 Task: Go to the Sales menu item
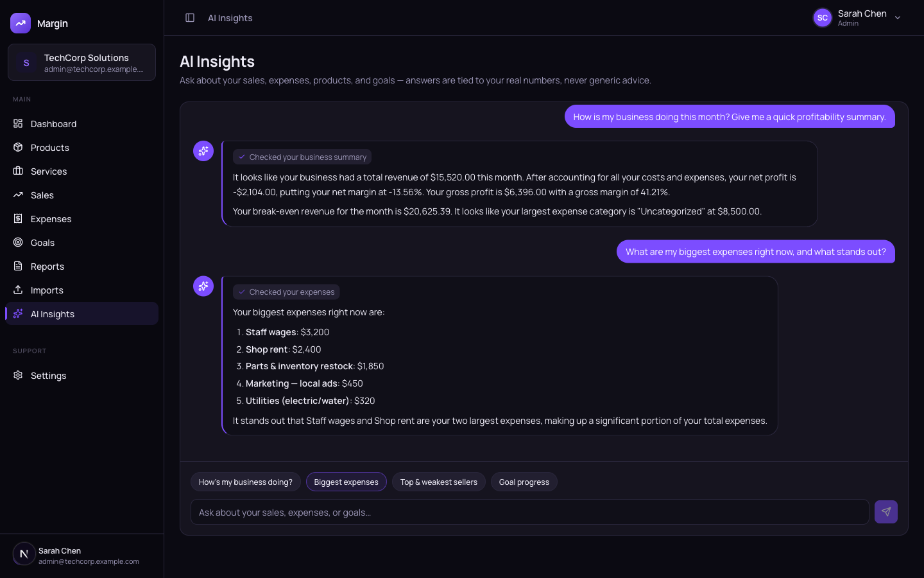point(81,195)
